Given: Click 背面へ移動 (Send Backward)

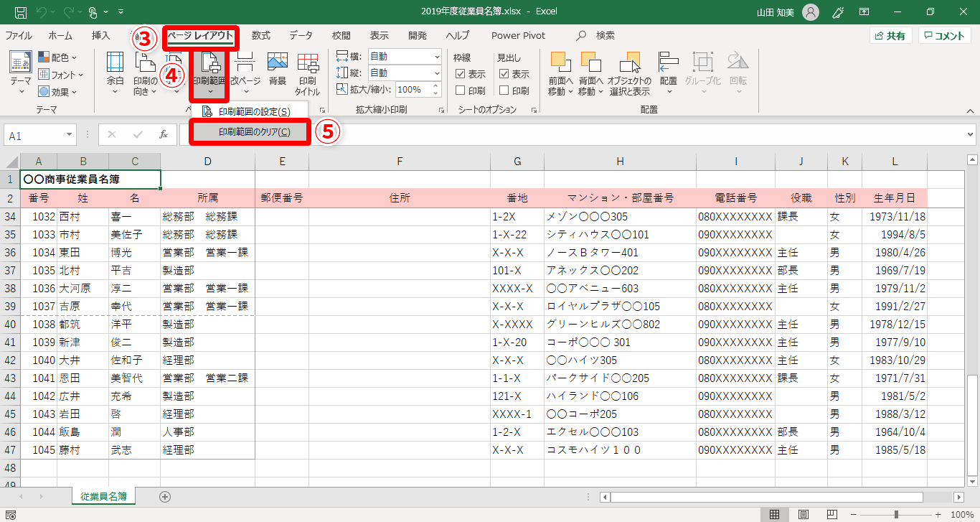Looking at the screenshot, I should (590, 73).
